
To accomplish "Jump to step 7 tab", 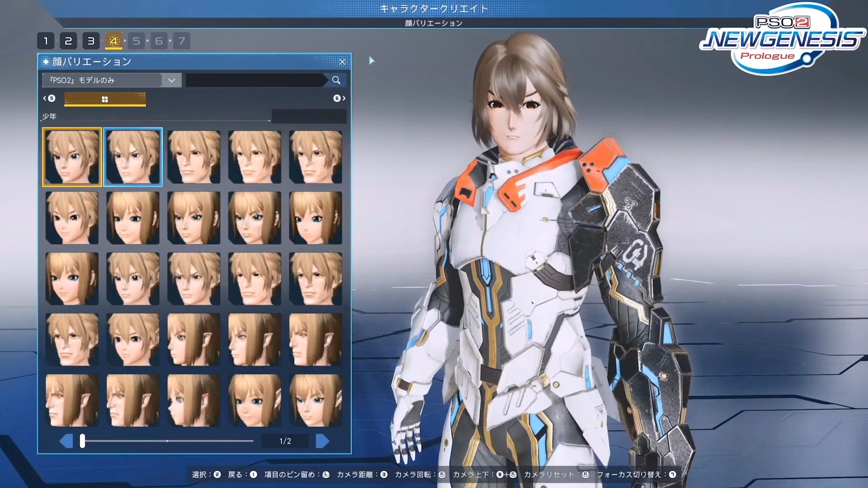I will (181, 41).
